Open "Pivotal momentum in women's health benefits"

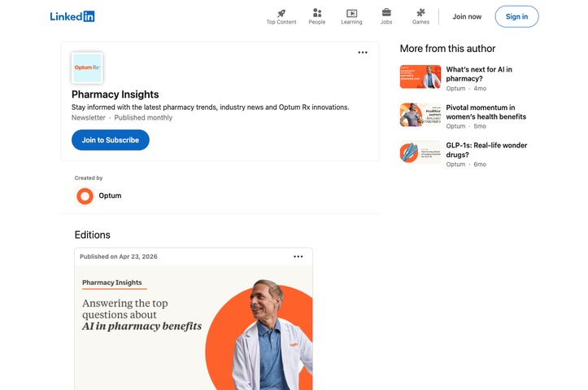click(486, 112)
